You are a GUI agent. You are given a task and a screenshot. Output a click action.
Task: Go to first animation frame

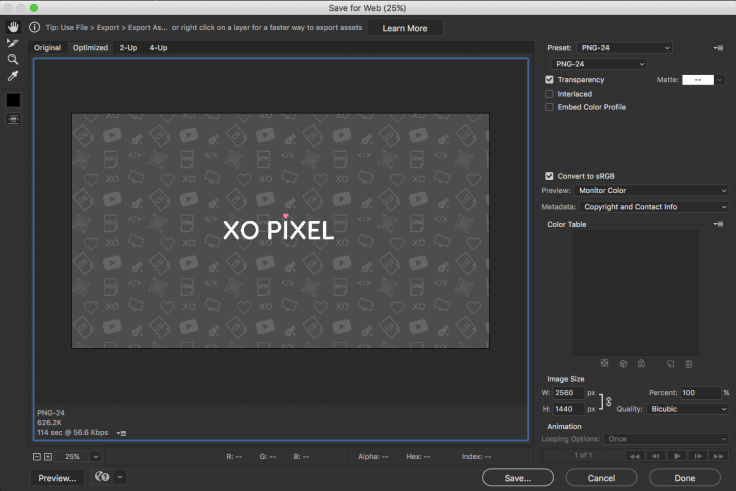[635, 456]
